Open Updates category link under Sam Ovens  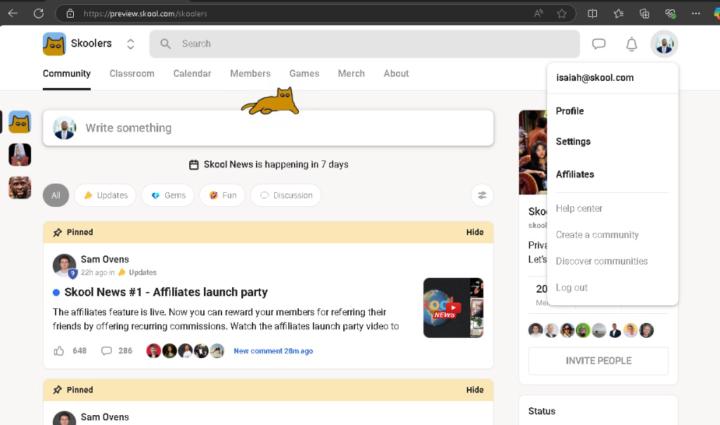[x=138, y=272]
